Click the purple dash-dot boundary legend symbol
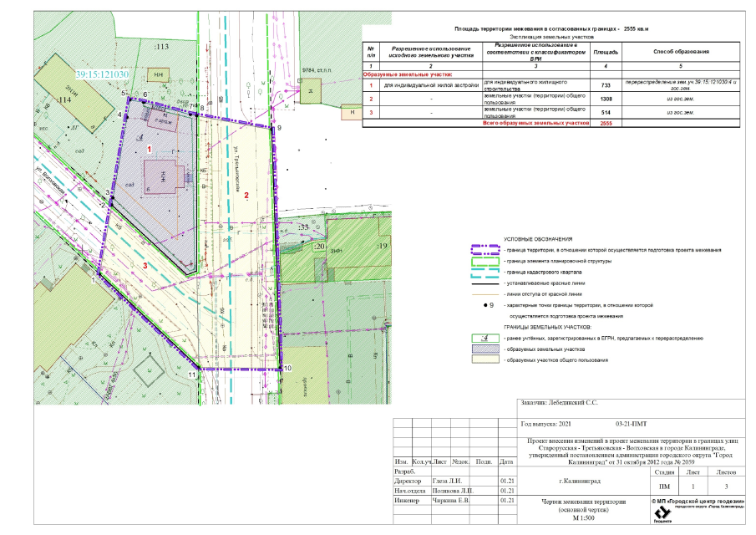756x535 pixels. 485,250
